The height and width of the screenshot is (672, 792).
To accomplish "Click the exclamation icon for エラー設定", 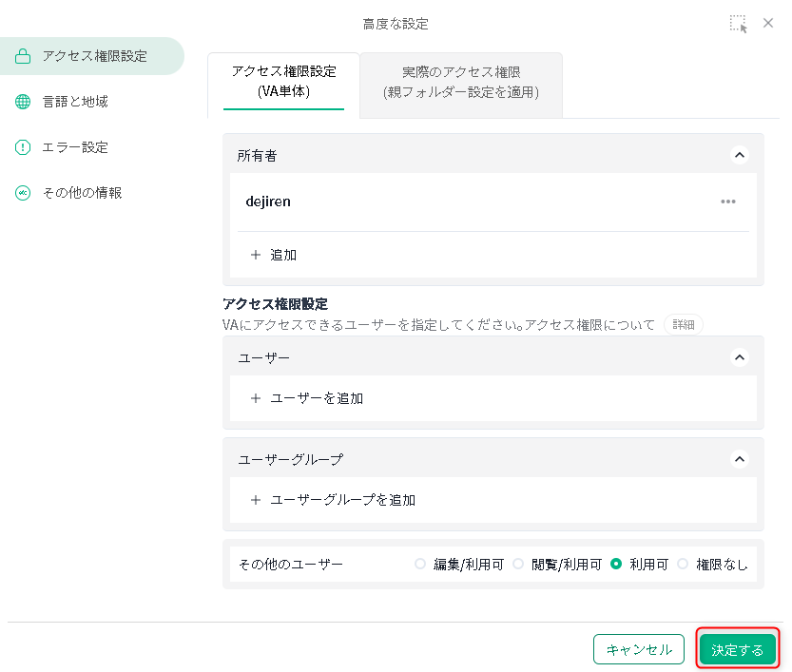I will coord(23,147).
